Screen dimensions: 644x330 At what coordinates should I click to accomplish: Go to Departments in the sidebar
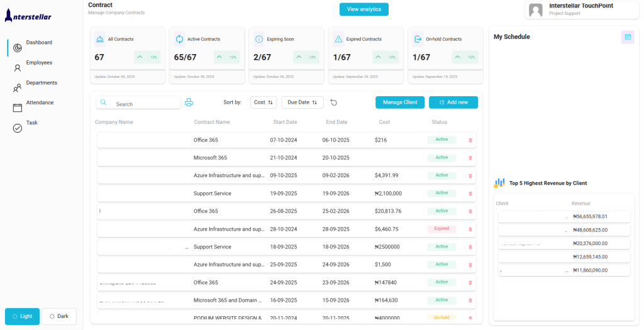41,83
